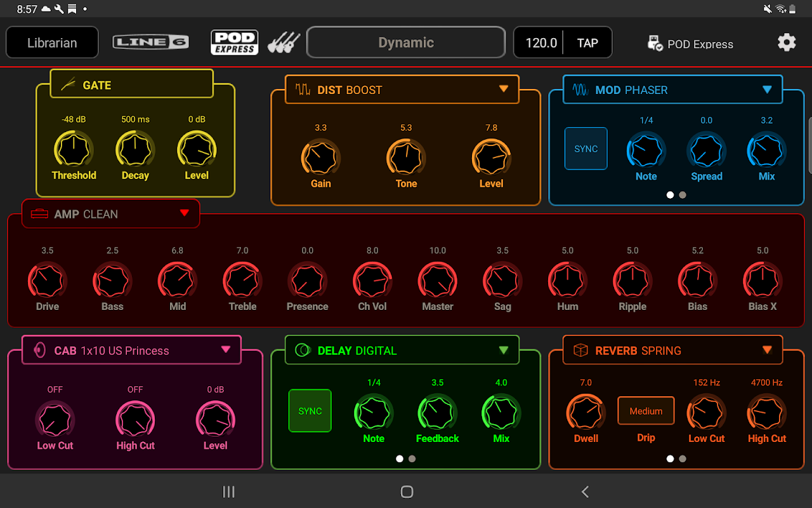Open the settings gear icon
The image size is (812, 508).
point(787,43)
